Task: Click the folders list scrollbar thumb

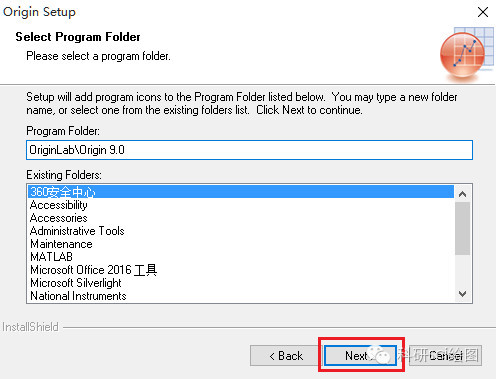Action: (x=462, y=228)
